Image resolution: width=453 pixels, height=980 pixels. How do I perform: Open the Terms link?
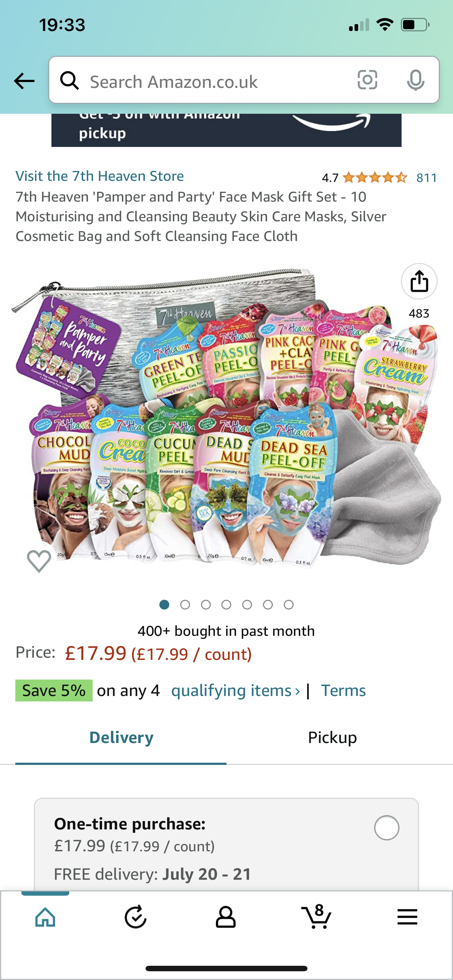pos(343,691)
